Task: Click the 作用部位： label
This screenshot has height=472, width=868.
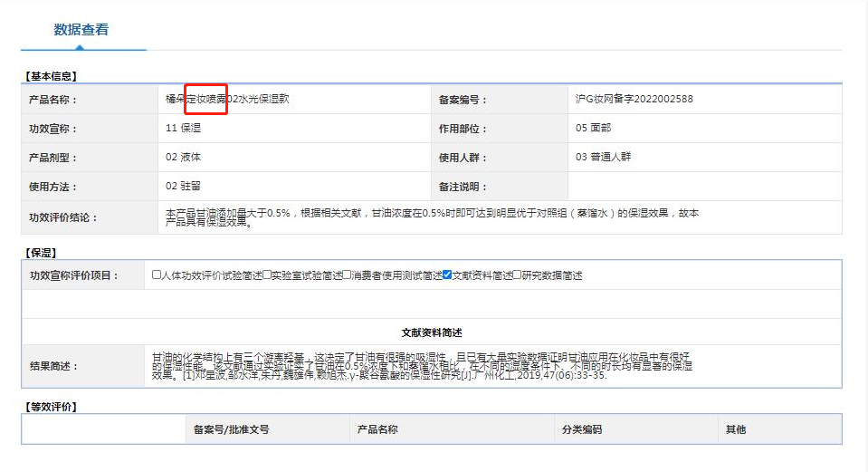Action: point(463,129)
